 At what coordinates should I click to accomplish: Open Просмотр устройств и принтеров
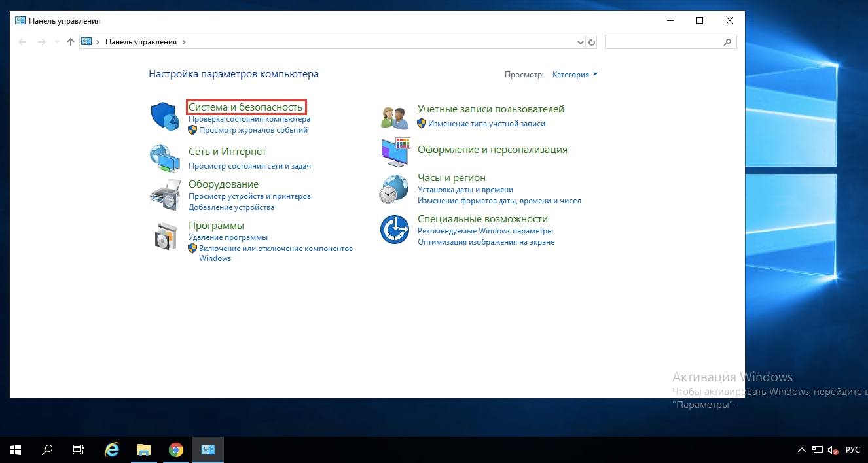[x=249, y=196]
